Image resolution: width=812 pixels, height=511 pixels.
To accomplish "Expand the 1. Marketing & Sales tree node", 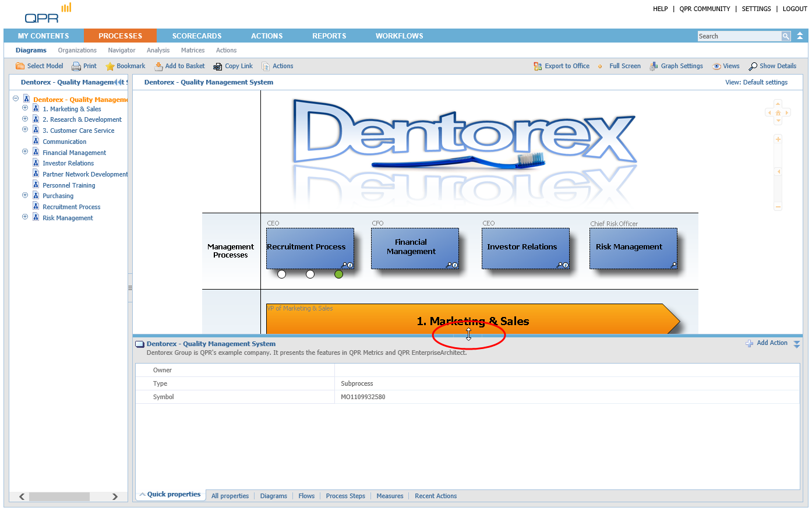I will tap(25, 108).
